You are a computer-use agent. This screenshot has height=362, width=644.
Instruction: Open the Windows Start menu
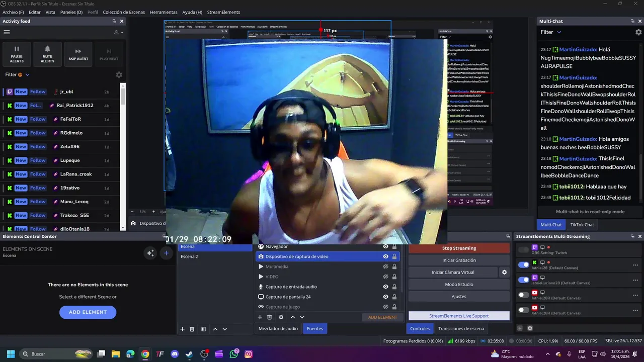click(x=11, y=354)
